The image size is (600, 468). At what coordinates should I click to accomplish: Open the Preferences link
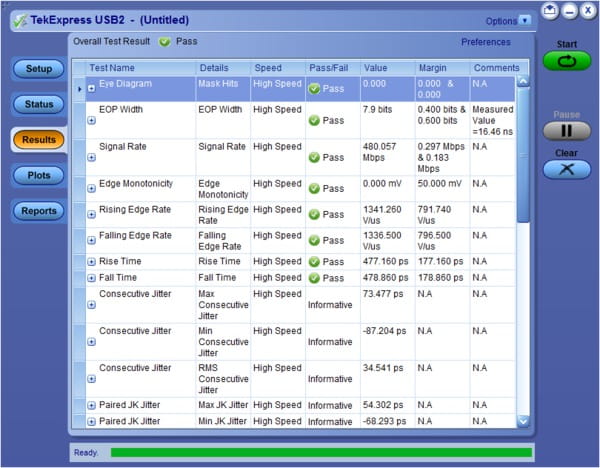pos(485,42)
